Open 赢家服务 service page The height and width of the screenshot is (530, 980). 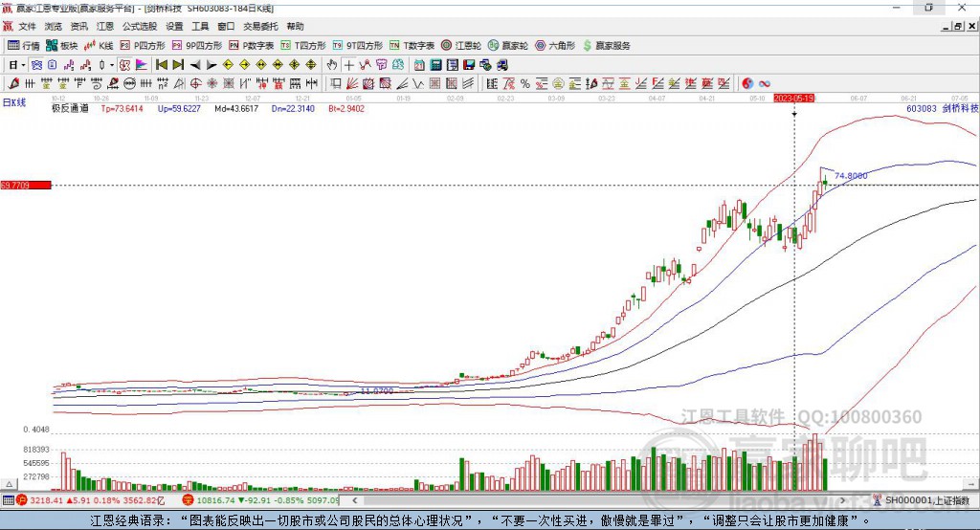click(607, 46)
